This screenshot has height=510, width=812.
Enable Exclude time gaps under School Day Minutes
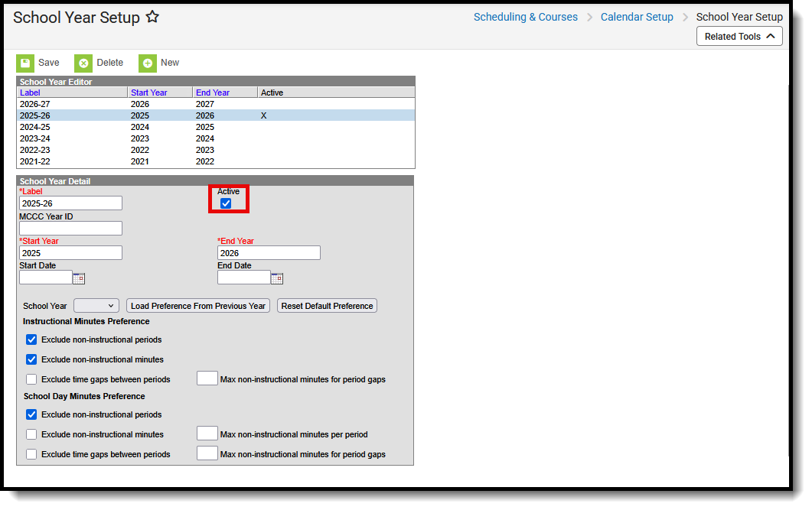click(x=31, y=454)
